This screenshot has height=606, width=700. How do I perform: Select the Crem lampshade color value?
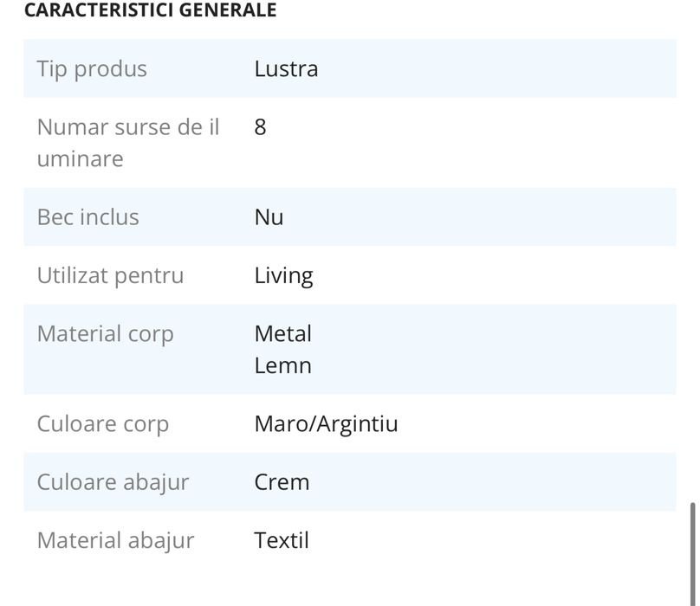pos(282,482)
